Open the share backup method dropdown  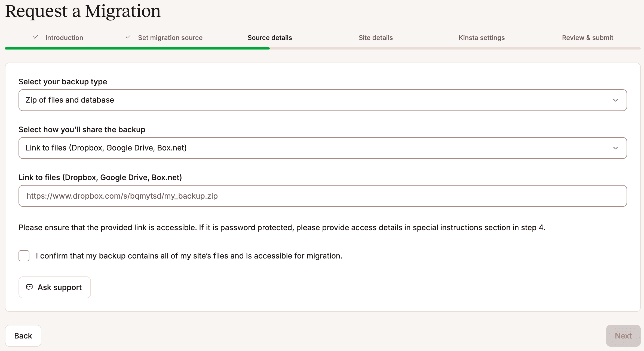tap(323, 148)
